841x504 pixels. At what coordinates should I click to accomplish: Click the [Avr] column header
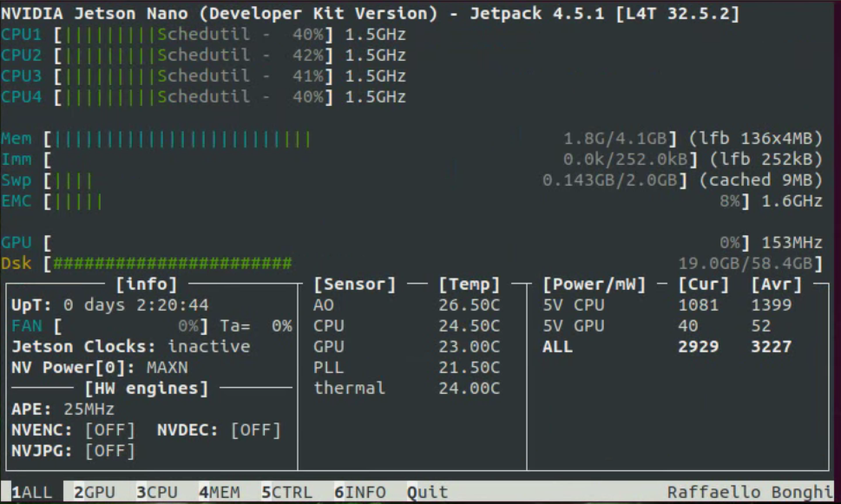click(x=777, y=285)
